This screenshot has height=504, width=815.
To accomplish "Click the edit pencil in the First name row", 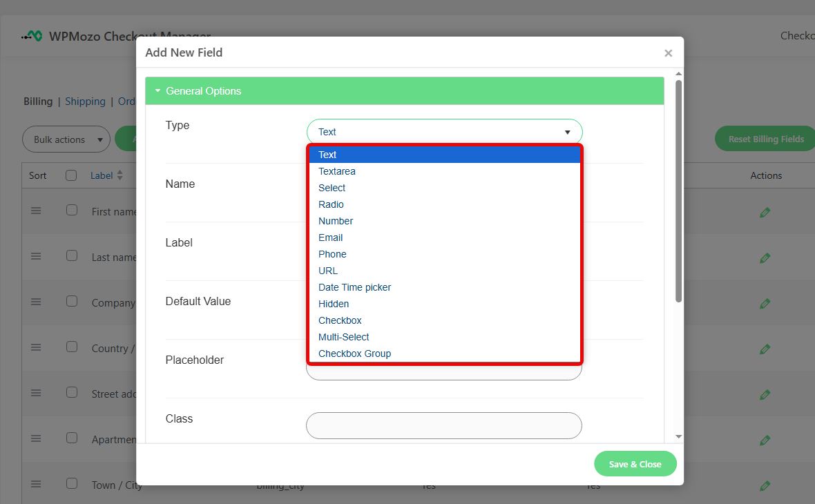I will tap(765, 213).
